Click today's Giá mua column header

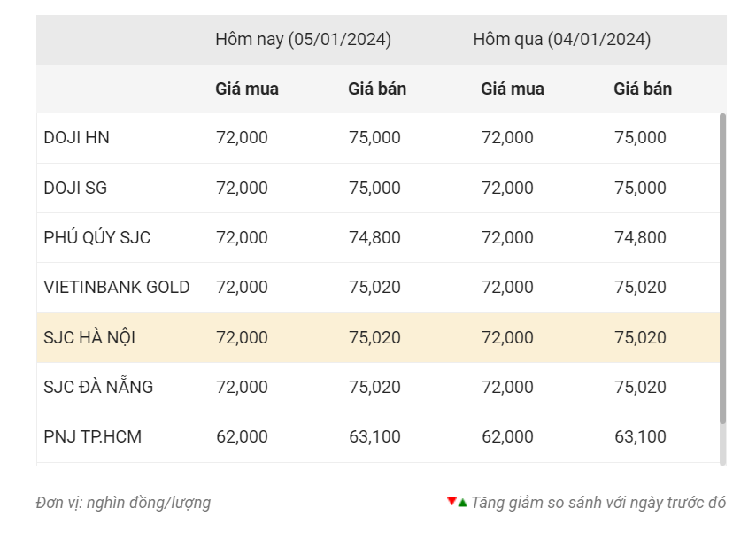click(247, 89)
